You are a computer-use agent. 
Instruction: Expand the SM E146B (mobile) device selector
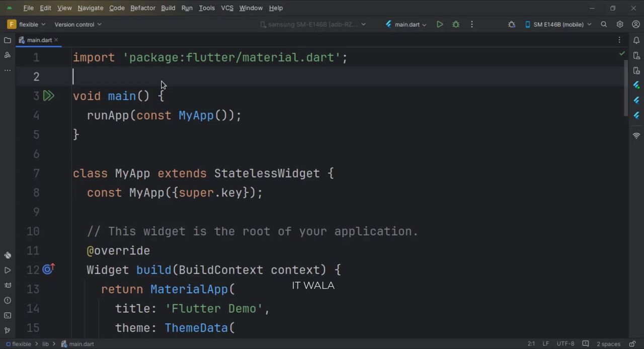coord(558,24)
